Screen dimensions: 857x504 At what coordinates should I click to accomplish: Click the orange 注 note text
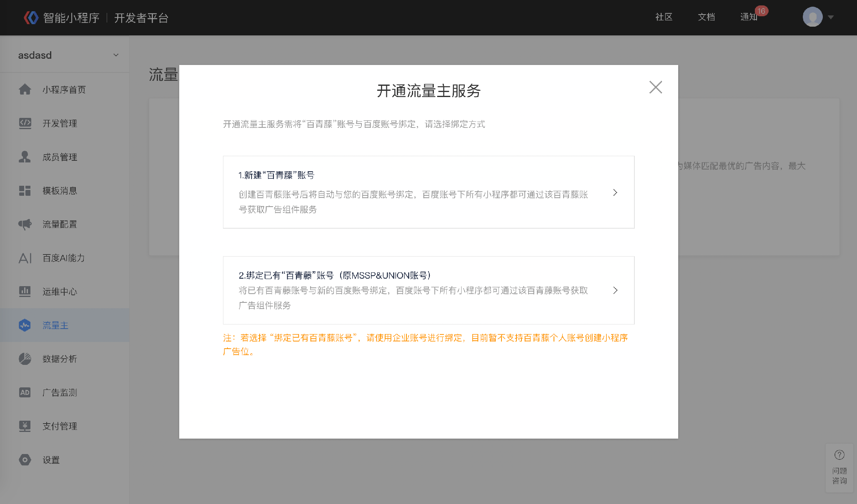[425, 344]
